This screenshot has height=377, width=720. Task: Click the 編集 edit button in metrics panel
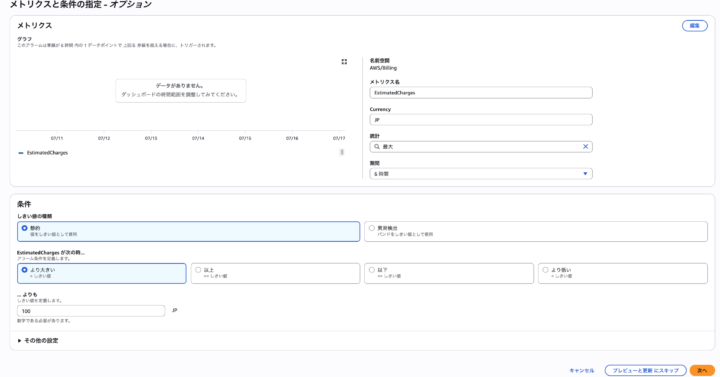[x=695, y=26]
